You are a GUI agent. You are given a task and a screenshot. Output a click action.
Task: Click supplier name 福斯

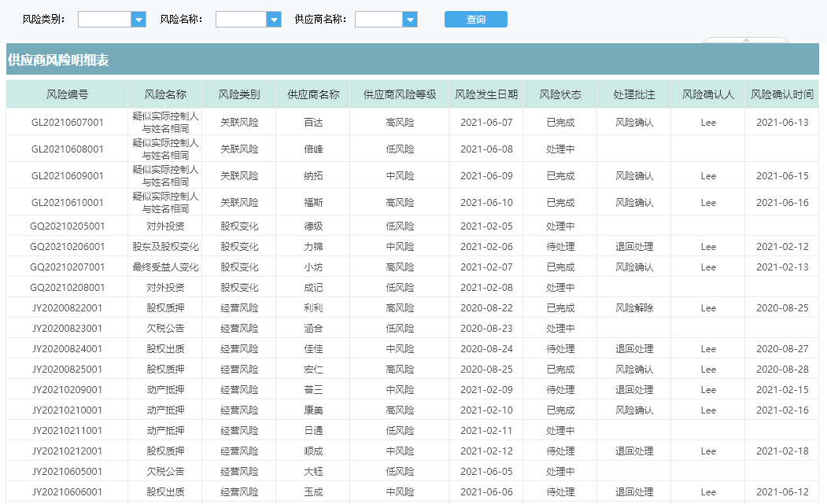point(313,203)
